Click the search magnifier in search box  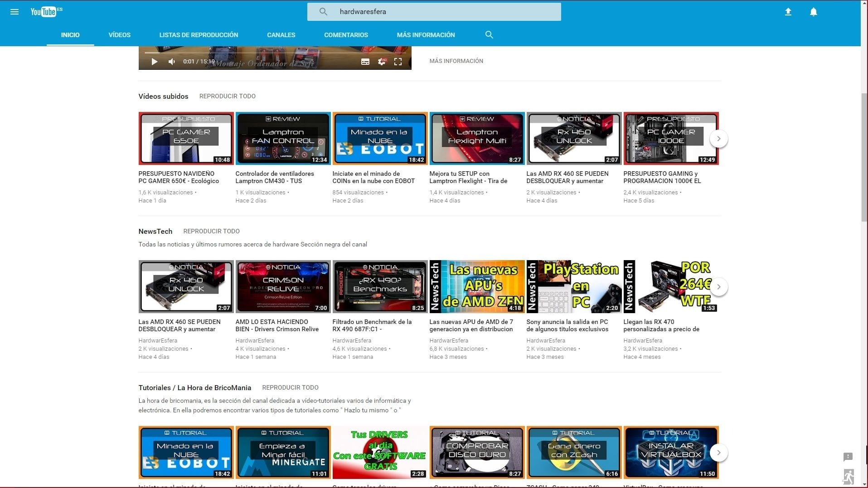click(x=323, y=12)
